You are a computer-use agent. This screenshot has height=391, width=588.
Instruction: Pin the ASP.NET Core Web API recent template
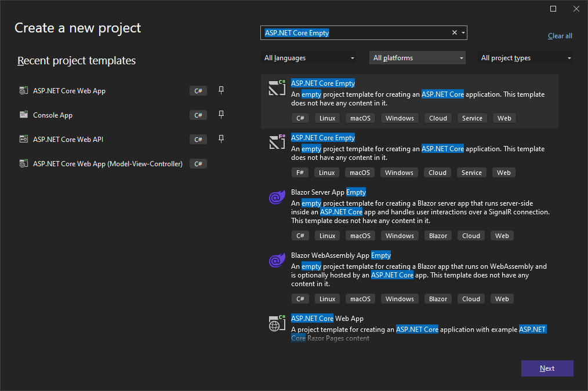coord(222,139)
